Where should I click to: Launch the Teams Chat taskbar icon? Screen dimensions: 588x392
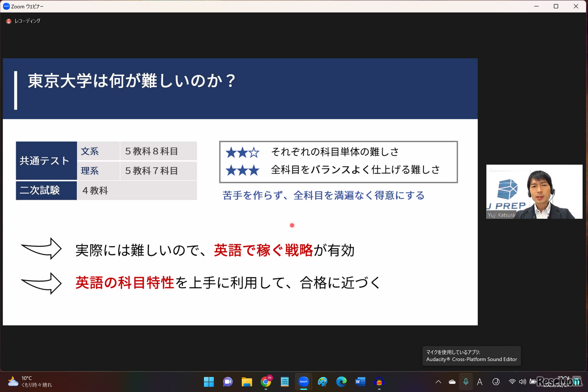228,381
